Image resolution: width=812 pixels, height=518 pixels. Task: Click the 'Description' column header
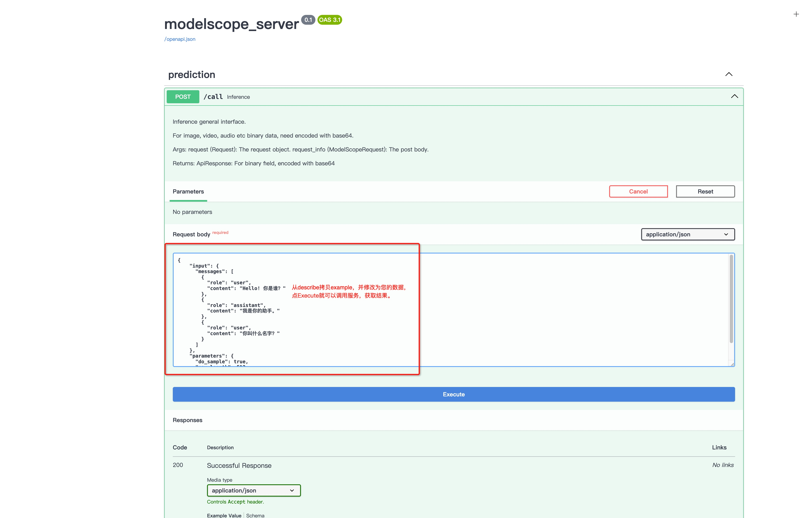point(220,448)
